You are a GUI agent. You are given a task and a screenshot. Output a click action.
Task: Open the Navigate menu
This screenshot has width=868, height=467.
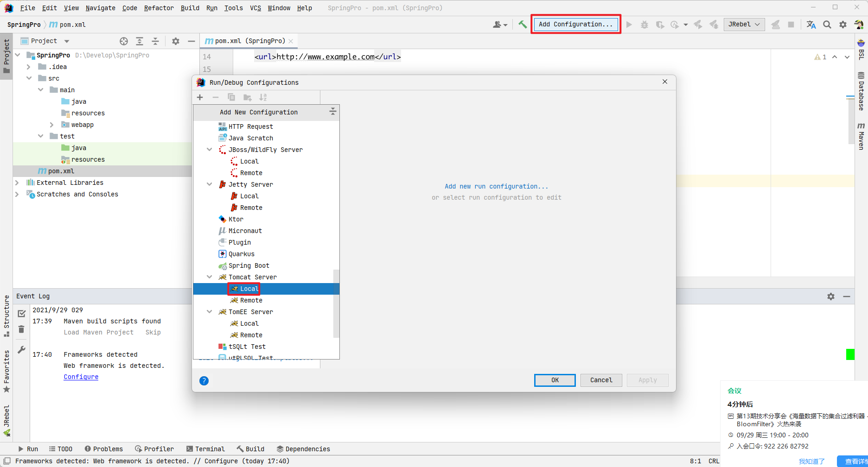pos(100,8)
